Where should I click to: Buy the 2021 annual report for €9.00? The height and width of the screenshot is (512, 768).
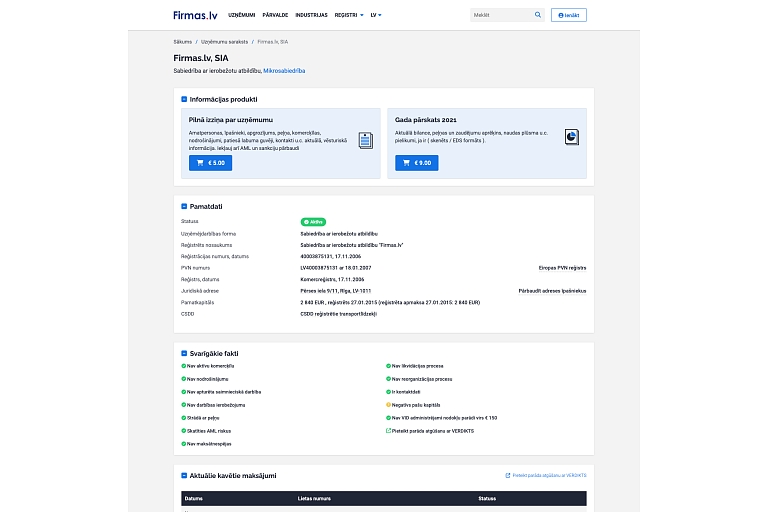417,163
